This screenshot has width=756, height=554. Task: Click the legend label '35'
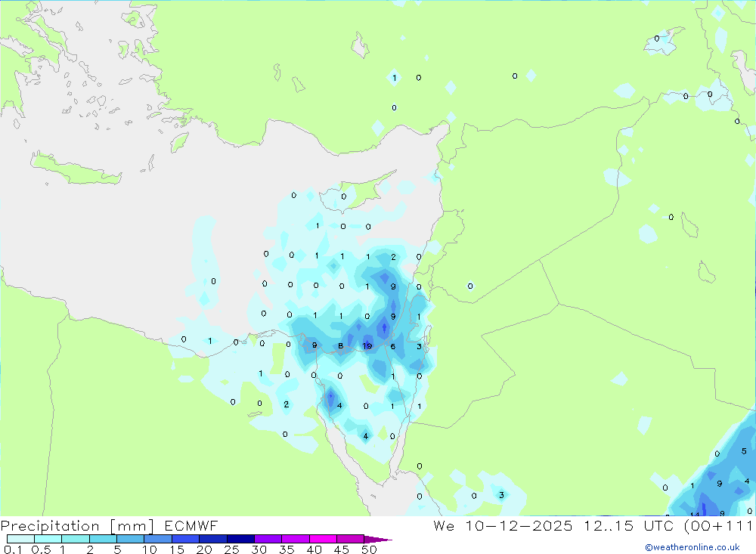point(287,549)
